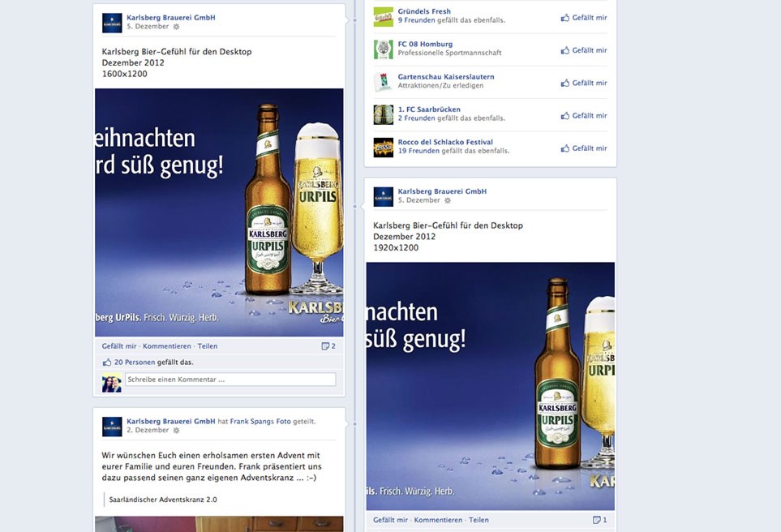Viewport: 781px width, 532px height.
Task: Open the Gründels Fresh page link
Action: click(424, 11)
